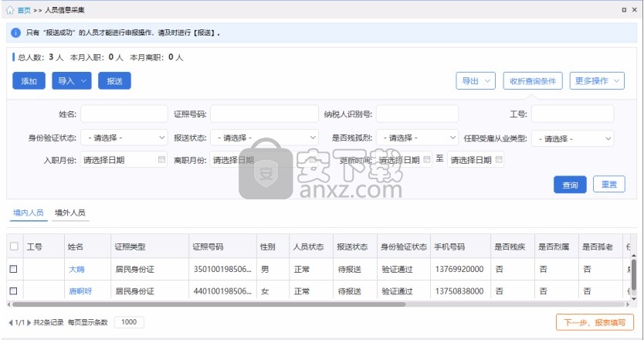Viewport: 644px width, 340px height.
Task: Focus the 姓名 input field
Action: [x=124, y=114]
